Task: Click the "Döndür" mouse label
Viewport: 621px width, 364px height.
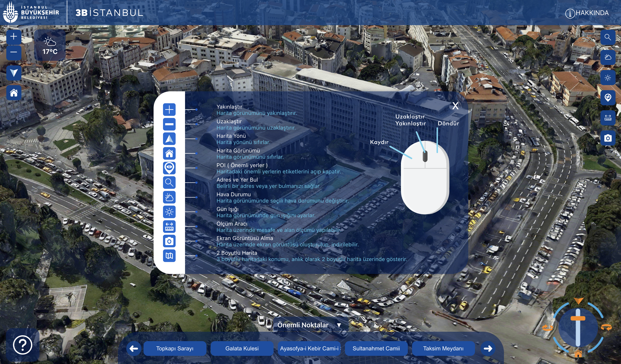Action: coord(448,123)
